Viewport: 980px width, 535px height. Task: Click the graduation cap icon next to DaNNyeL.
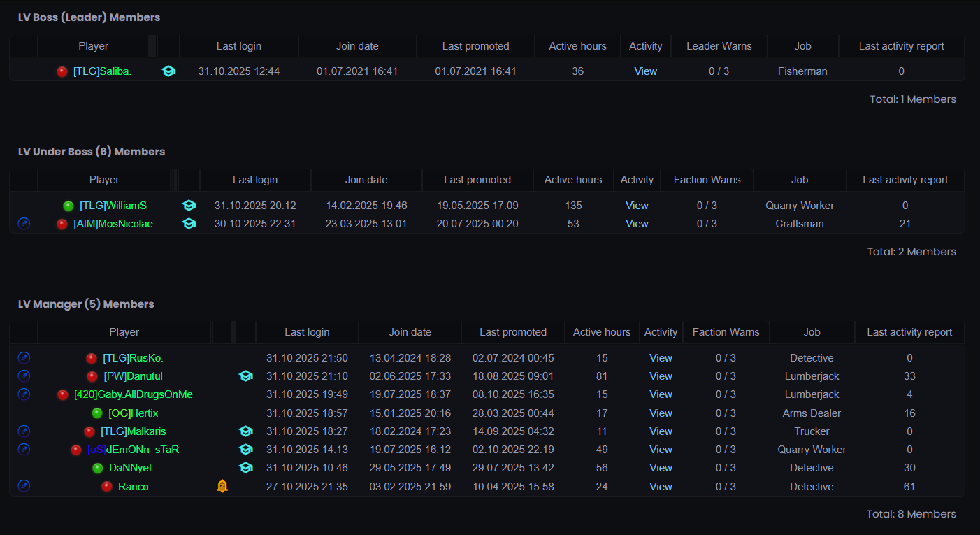point(245,468)
